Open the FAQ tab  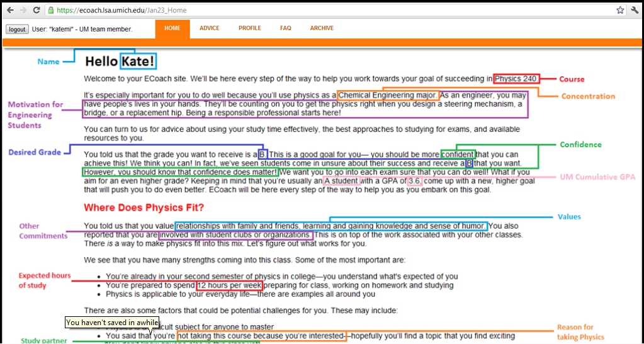click(x=286, y=28)
